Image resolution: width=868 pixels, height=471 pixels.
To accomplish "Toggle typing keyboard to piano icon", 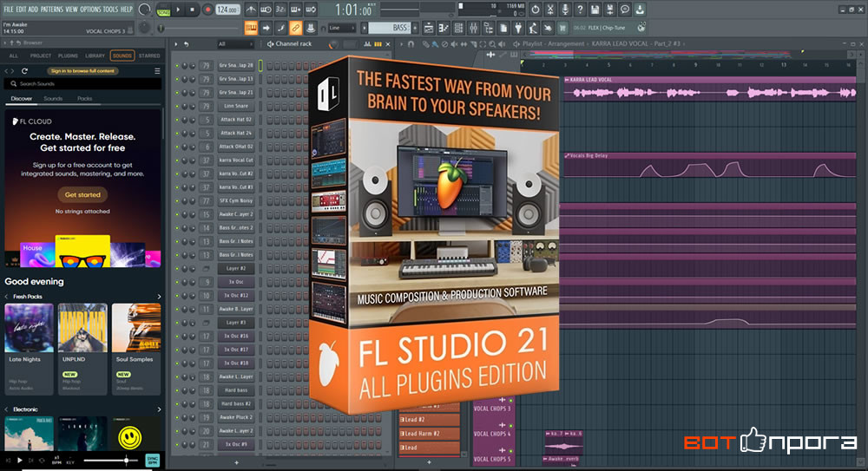I will pyautogui.click(x=252, y=28).
